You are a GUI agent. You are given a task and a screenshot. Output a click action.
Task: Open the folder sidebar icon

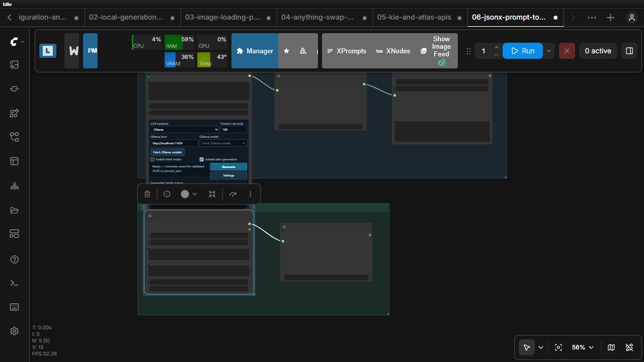[14, 210]
